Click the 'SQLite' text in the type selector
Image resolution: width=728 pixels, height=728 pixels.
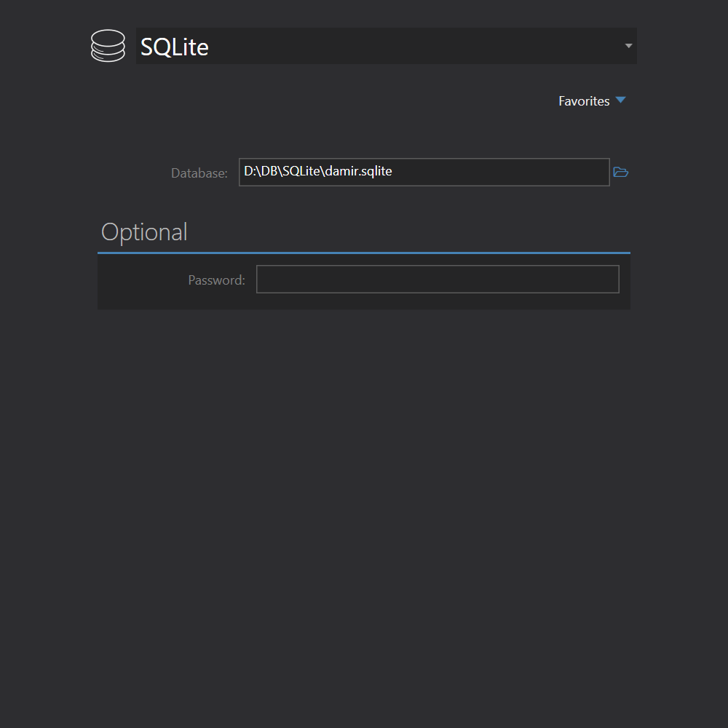[x=175, y=47]
